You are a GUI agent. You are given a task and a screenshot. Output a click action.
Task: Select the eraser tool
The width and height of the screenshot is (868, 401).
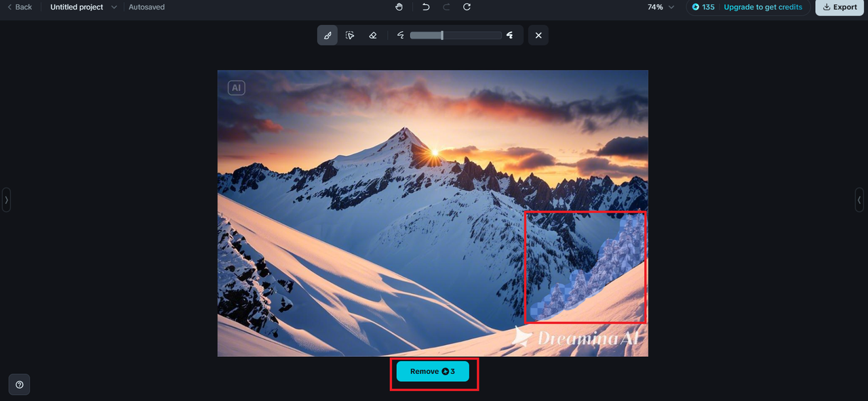pyautogui.click(x=372, y=35)
